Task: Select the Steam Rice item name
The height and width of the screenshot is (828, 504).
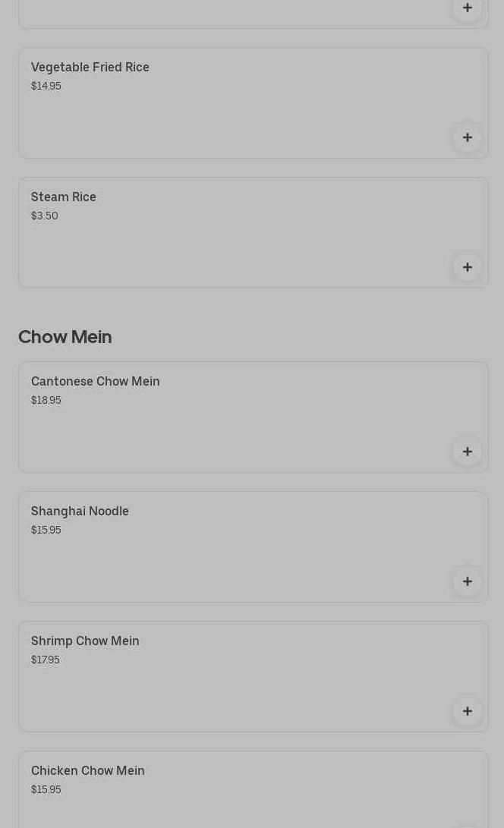Action: 64,197
